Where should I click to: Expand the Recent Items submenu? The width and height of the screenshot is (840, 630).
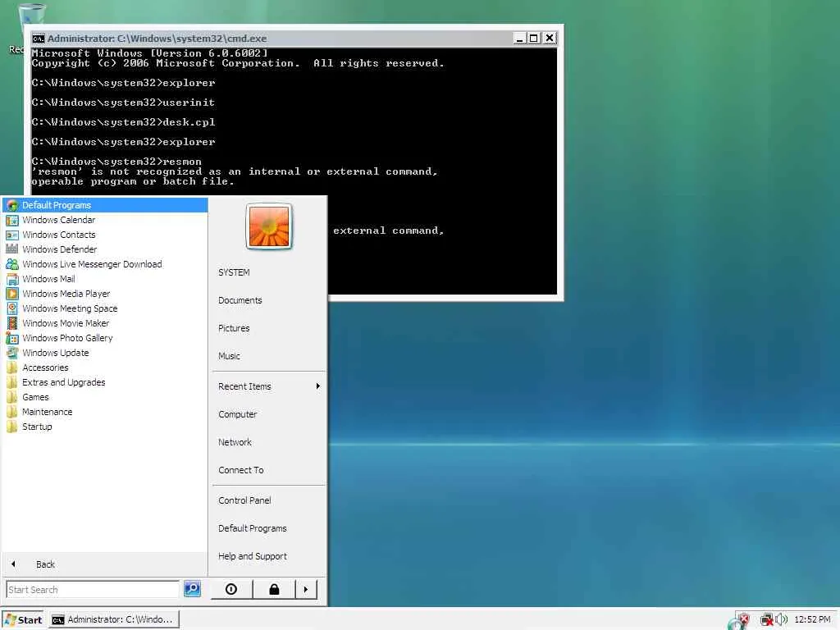269,386
